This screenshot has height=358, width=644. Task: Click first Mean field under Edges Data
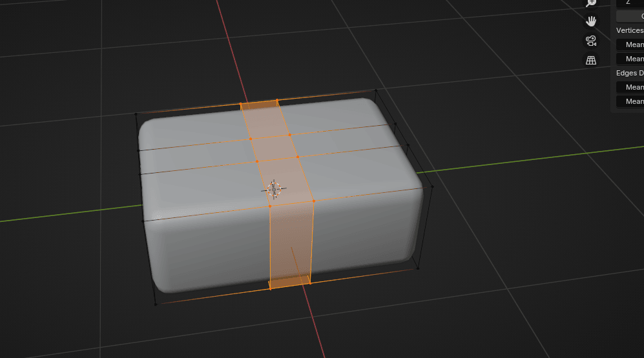pos(630,87)
